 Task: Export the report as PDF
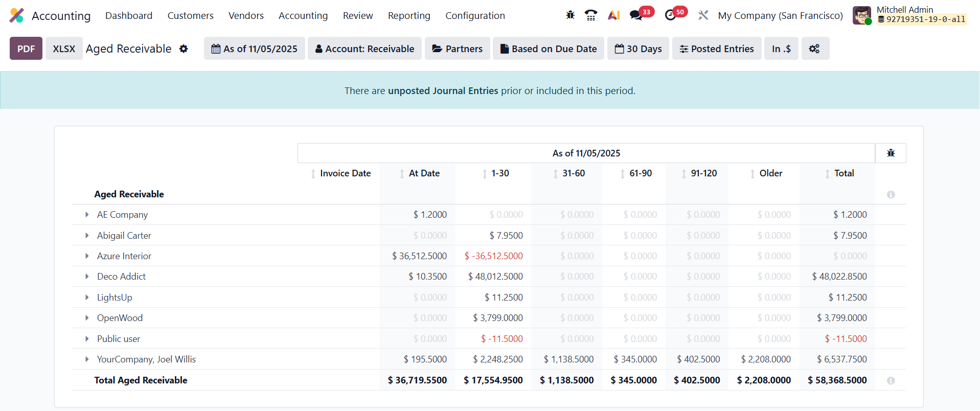(26, 49)
